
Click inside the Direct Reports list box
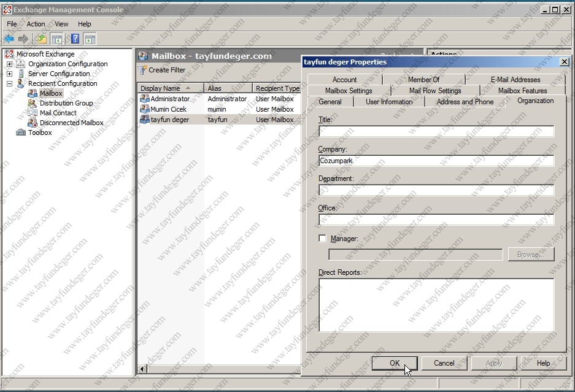click(436, 305)
